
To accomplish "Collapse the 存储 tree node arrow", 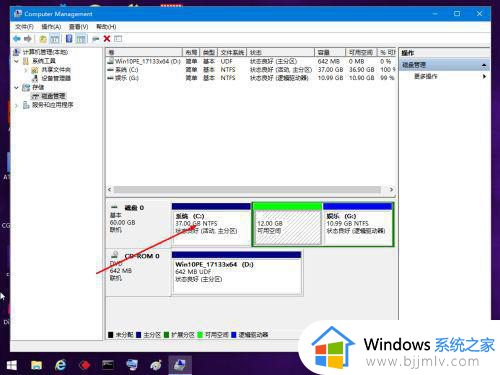I will 16,87.
